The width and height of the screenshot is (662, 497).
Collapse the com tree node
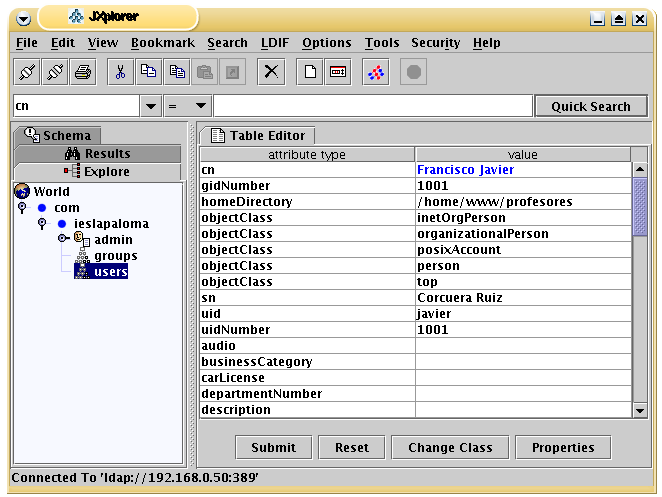pos(22,208)
